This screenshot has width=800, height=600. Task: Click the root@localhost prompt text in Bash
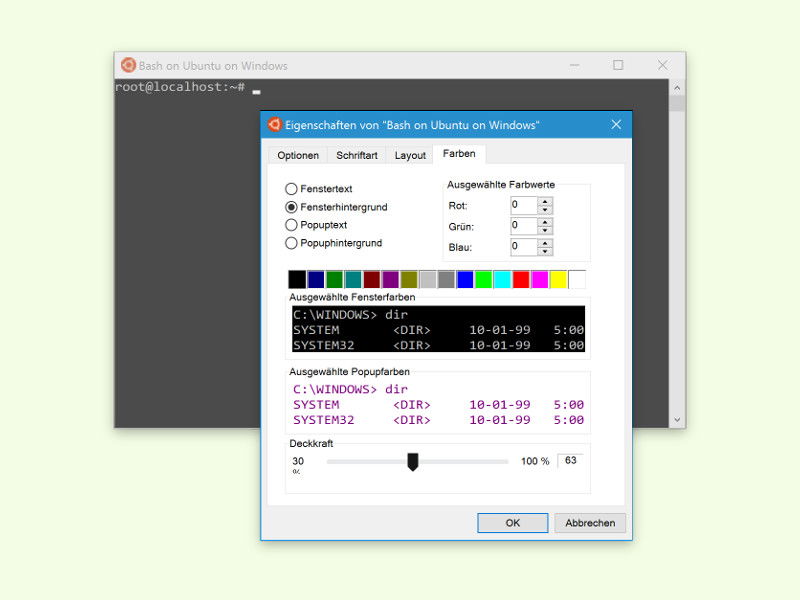[180, 87]
